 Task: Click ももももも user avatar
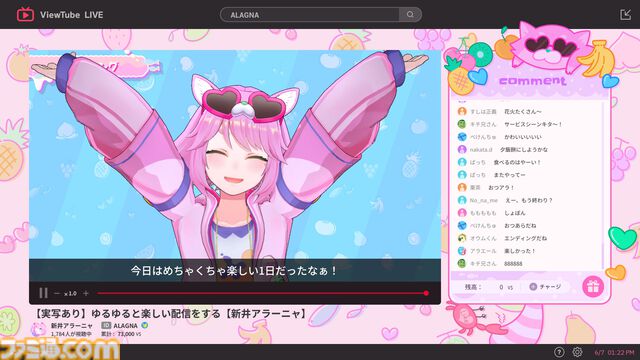click(462, 213)
